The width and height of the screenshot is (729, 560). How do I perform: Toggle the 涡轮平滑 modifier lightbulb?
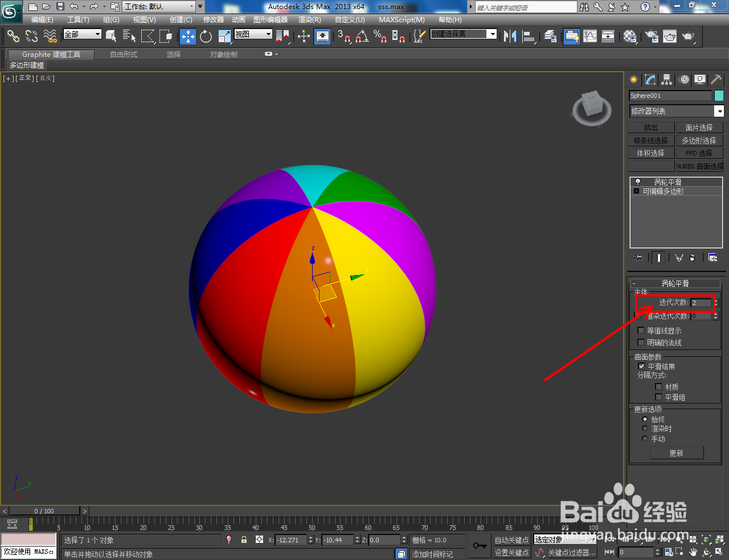pos(637,182)
